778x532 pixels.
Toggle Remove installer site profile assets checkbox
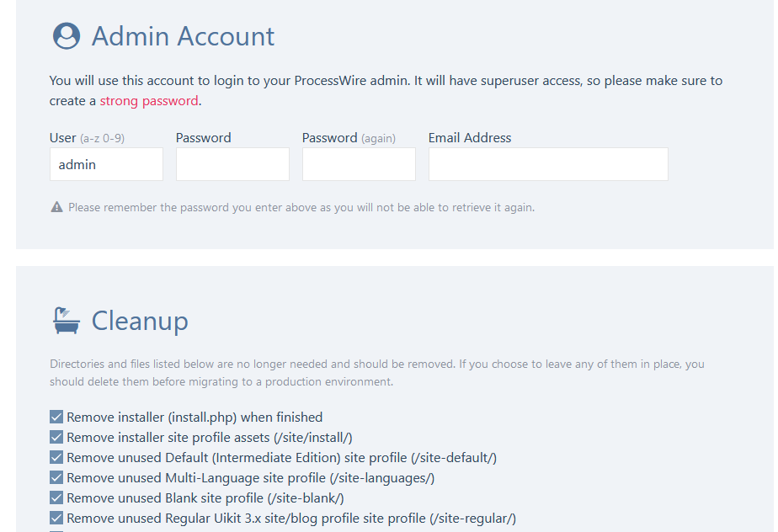point(56,437)
